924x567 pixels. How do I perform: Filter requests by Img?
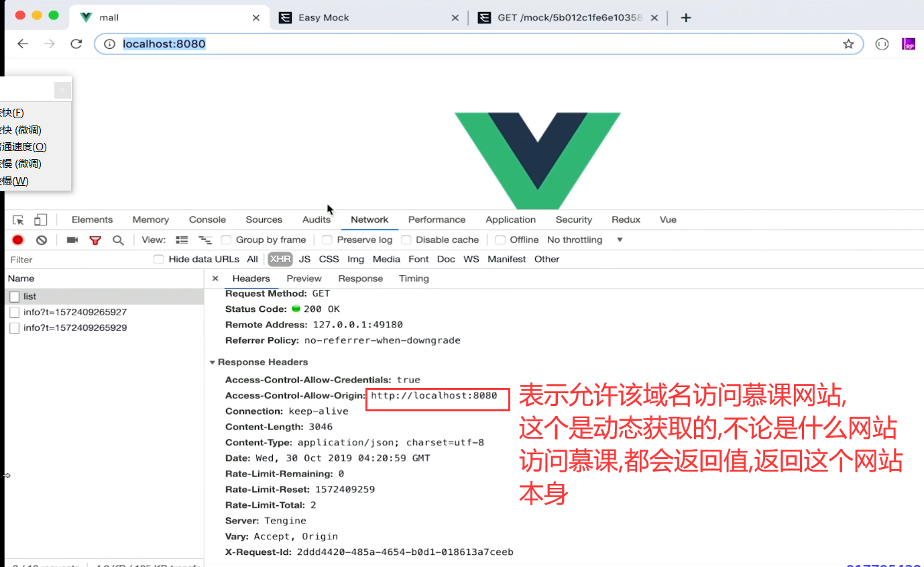click(x=355, y=260)
